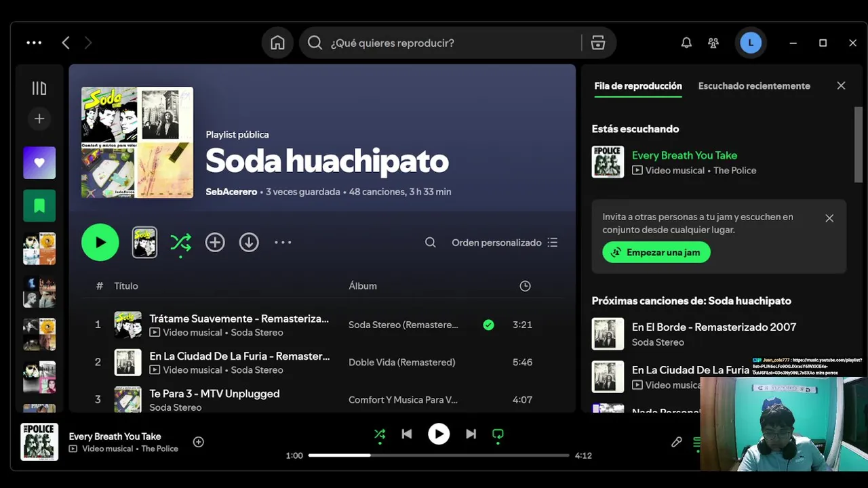Open the playlist video preview thumbnail
The image size is (868, 488).
pyautogui.click(x=144, y=242)
